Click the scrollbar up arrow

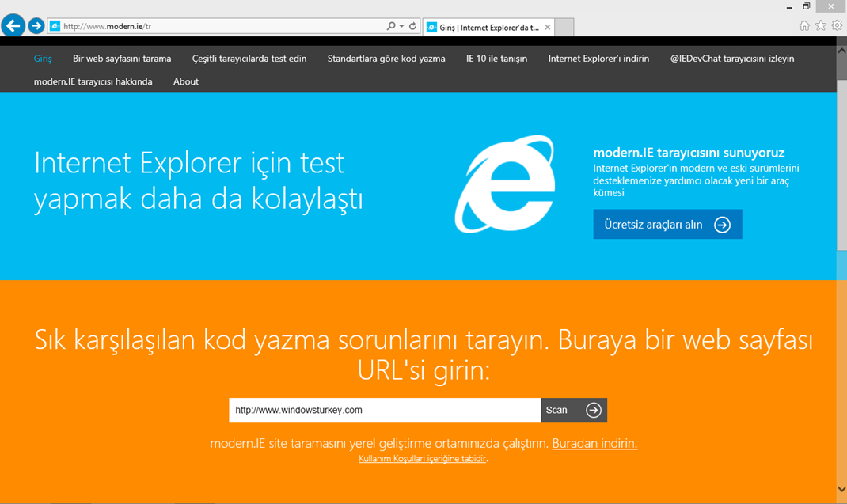(841, 50)
